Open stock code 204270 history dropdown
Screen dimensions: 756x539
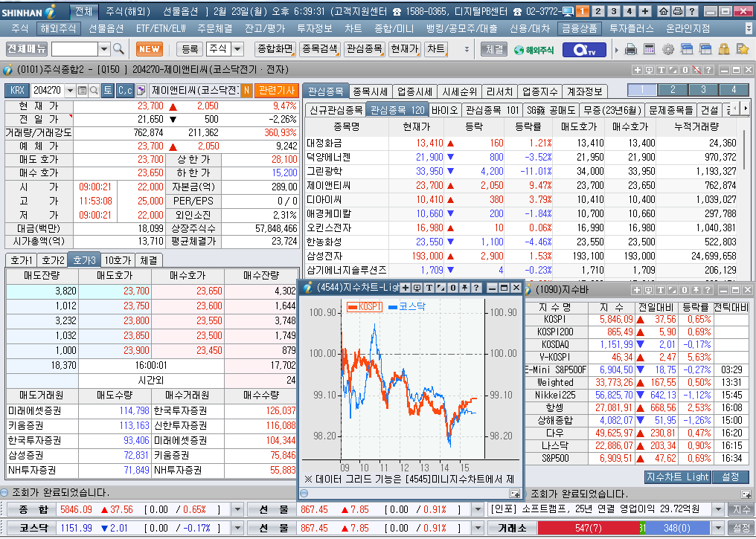(71, 91)
